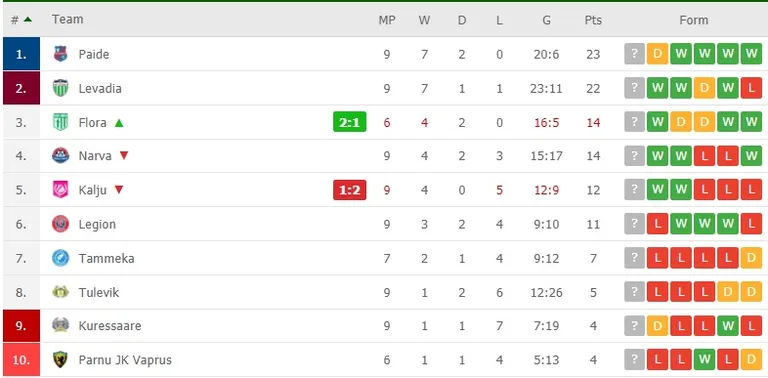Click the Narva club badge icon

(x=60, y=156)
